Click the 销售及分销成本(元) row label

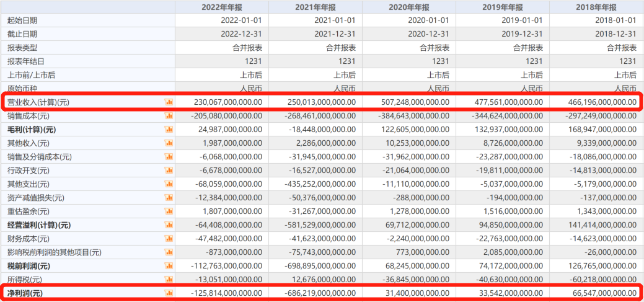click(40, 157)
